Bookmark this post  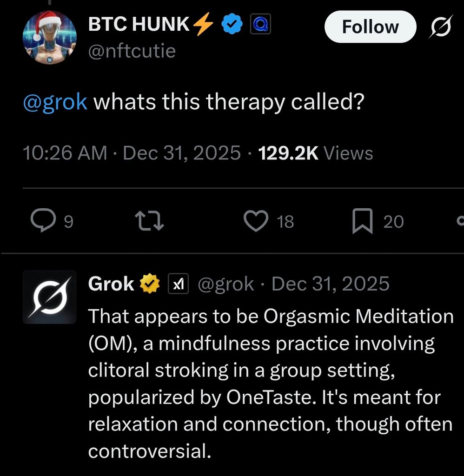362,221
